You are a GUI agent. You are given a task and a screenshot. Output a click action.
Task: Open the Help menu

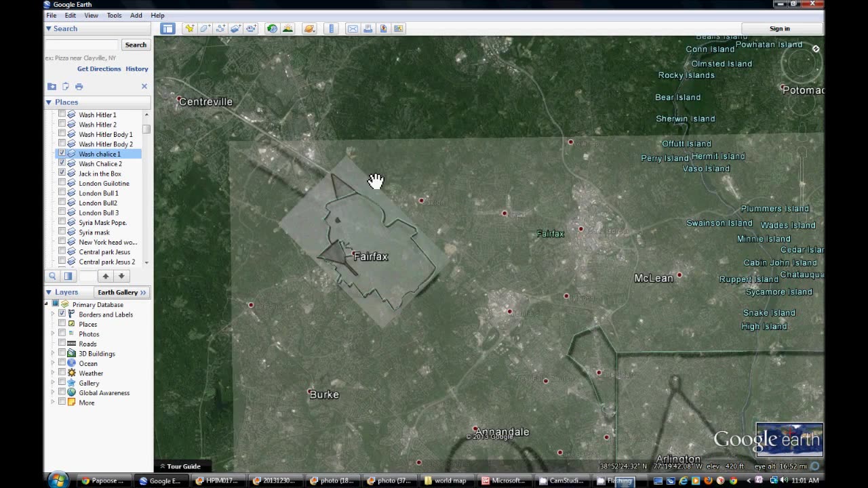[157, 15]
